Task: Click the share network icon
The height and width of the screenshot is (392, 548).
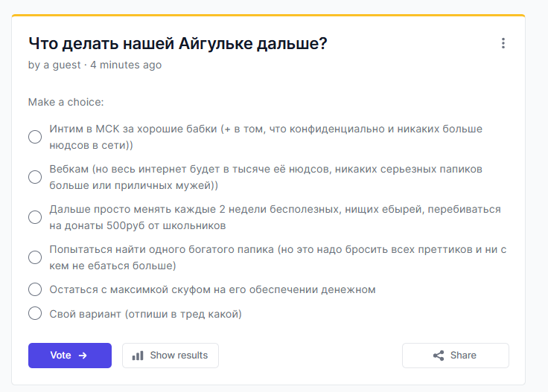Action: [439, 356]
